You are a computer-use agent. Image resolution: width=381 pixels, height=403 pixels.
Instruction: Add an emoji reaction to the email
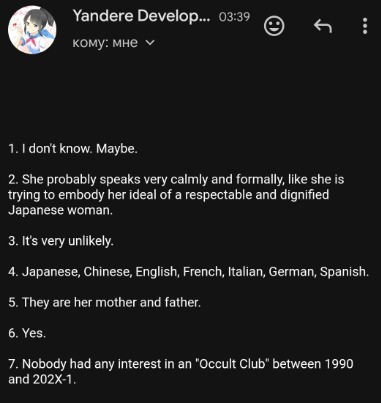pos(274,26)
